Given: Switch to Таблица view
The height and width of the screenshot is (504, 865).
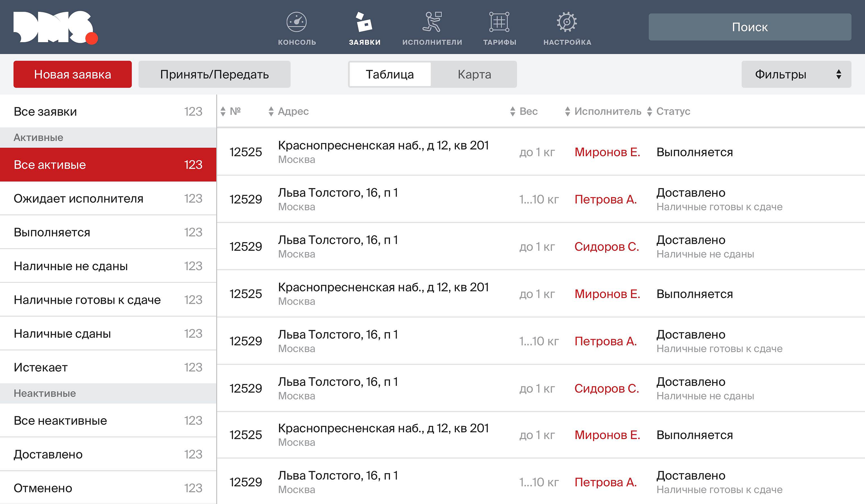Looking at the screenshot, I should (x=390, y=74).
